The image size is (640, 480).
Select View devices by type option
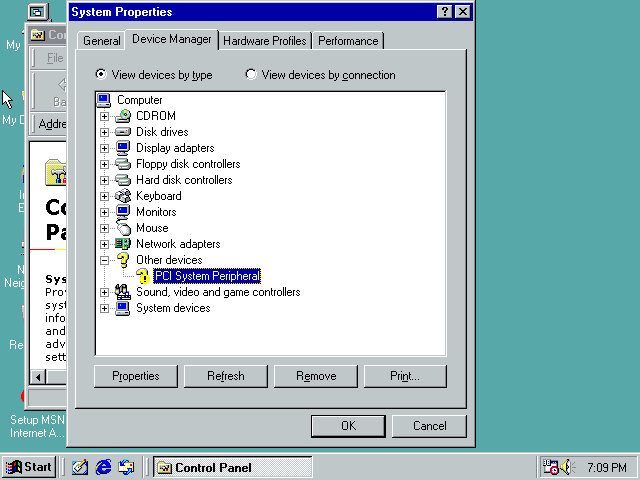pos(101,75)
